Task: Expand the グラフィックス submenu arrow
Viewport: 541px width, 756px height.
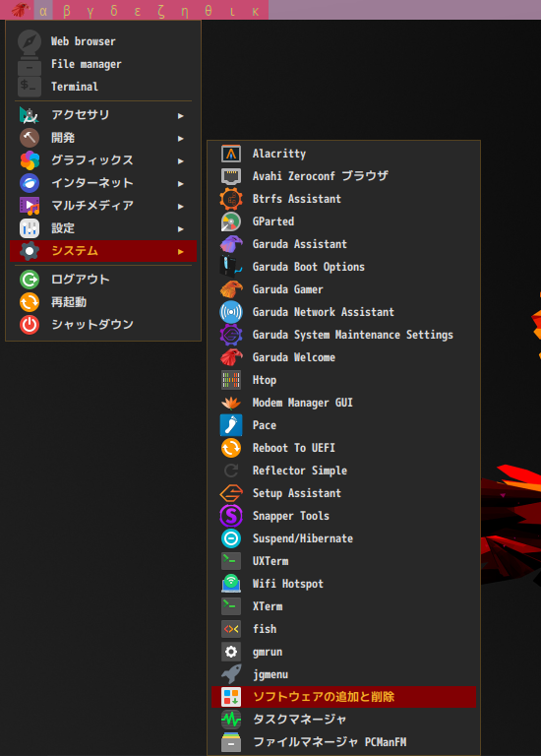Action: pos(181,161)
